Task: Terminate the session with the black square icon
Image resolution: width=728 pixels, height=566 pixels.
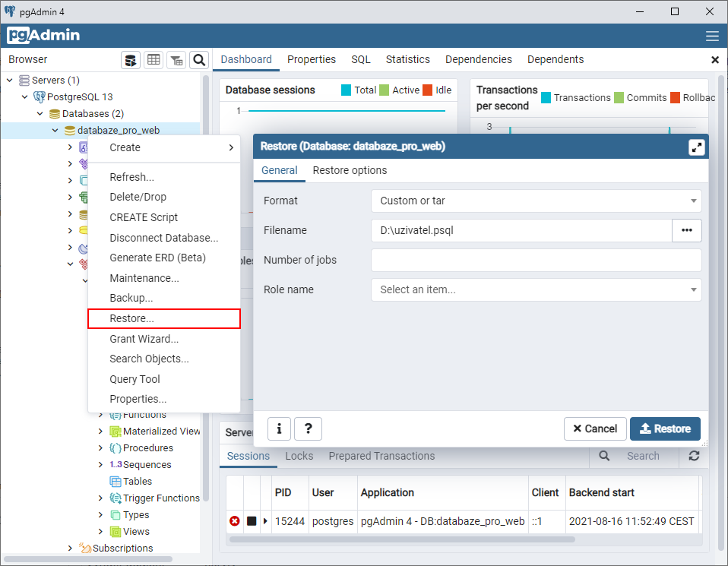Action: click(x=252, y=521)
